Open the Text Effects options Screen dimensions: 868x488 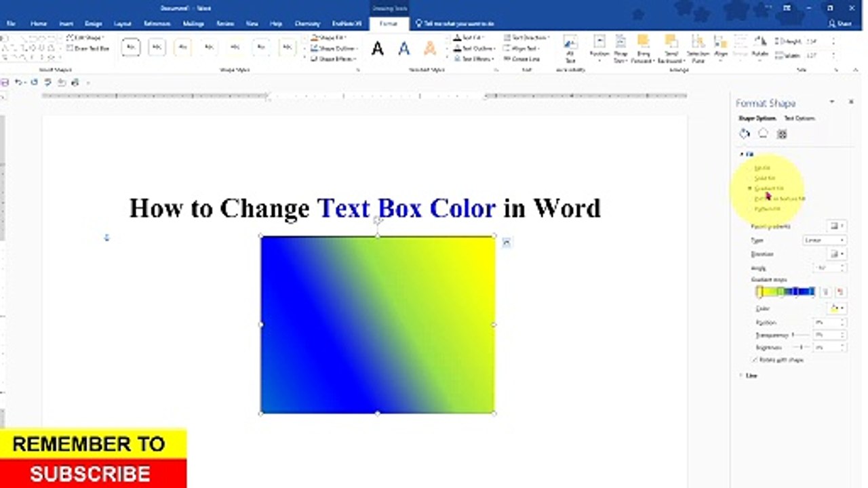point(473,59)
